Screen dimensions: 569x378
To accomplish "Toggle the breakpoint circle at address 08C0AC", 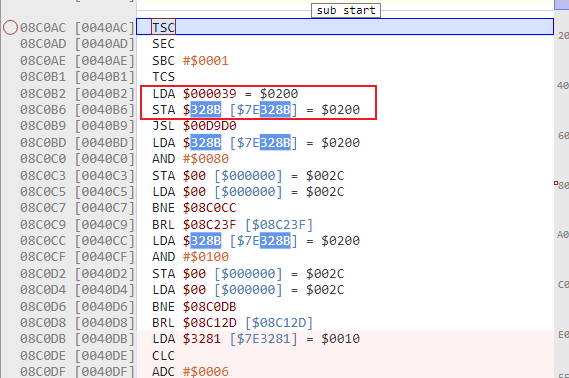I will [10, 28].
